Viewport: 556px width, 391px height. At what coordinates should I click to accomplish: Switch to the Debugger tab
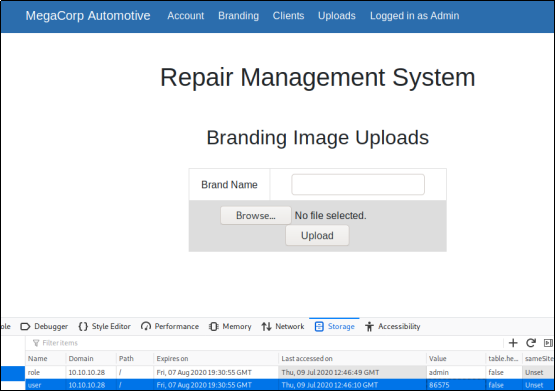(44, 326)
